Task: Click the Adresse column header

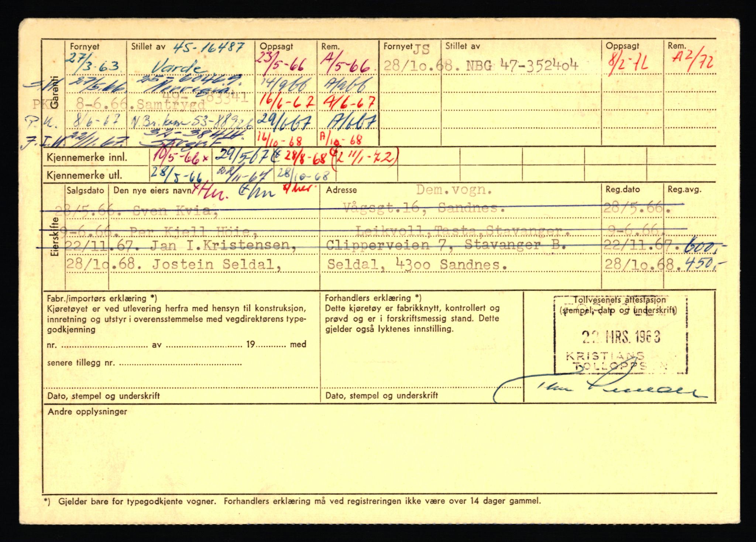Action: point(341,190)
